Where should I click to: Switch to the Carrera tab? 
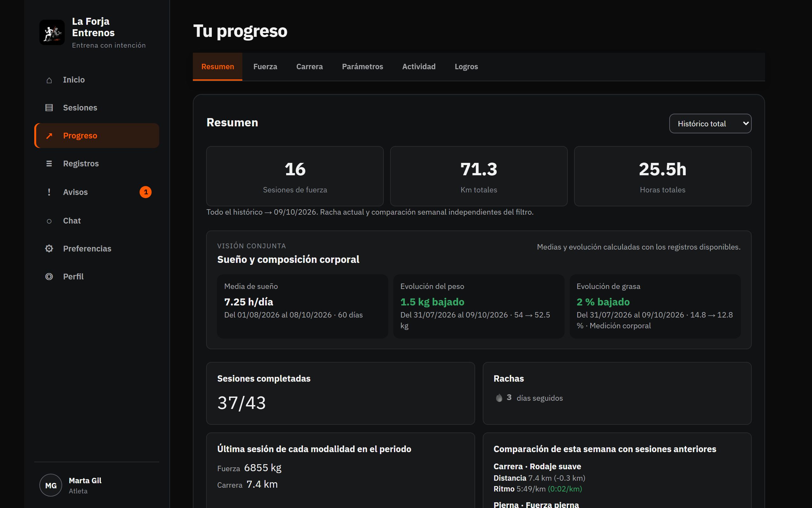[309, 67]
